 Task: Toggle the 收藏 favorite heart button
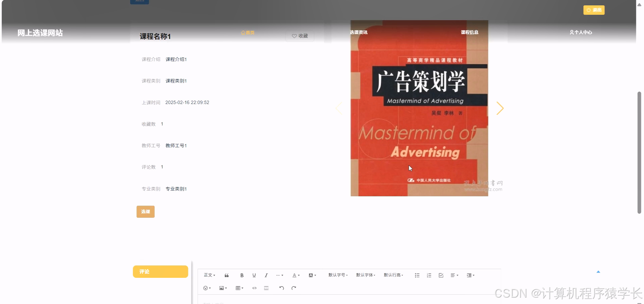(300, 36)
